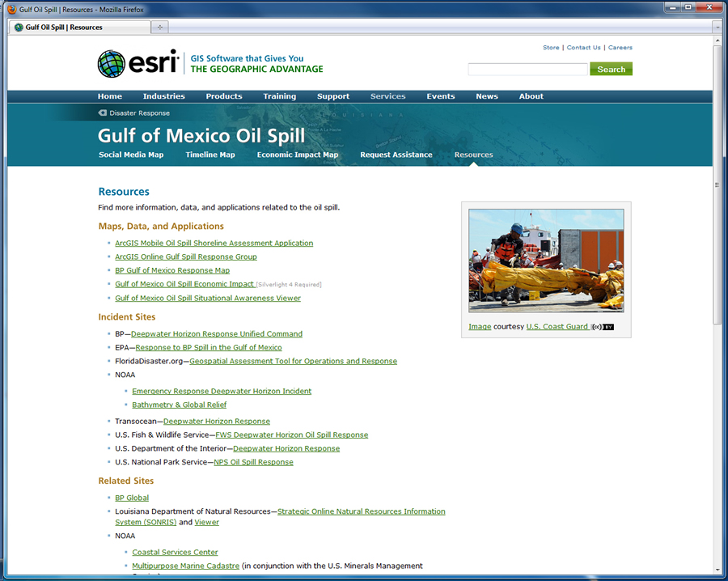Open the Store link

coord(551,48)
